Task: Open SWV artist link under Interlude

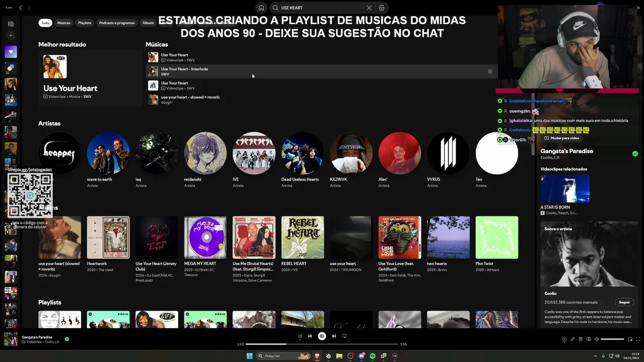Action: pos(165,74)
